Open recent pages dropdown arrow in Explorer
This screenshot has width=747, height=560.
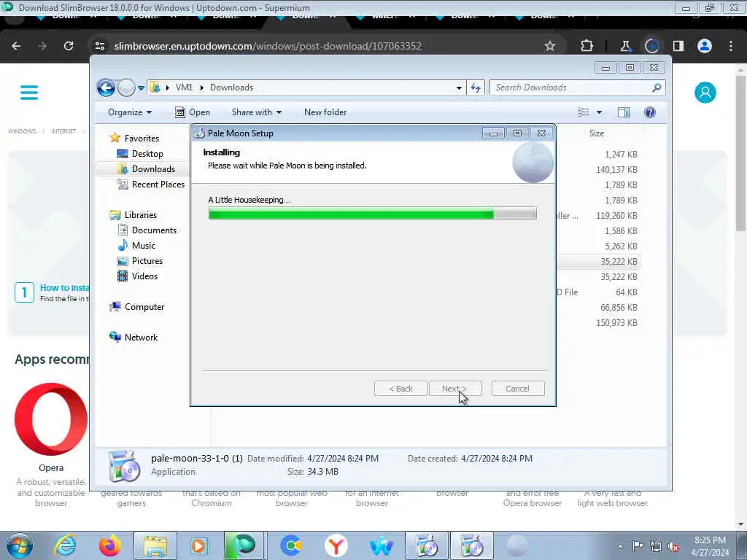141,88
